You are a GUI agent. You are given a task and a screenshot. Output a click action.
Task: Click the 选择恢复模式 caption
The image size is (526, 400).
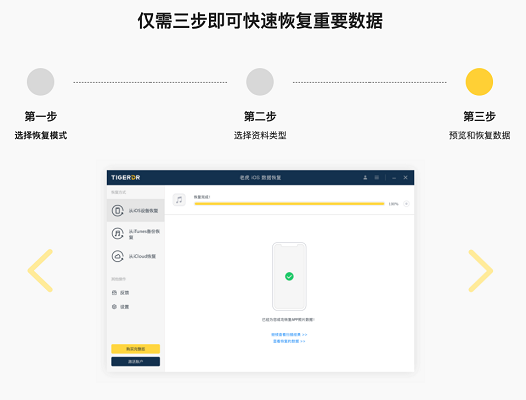(x=41, y=135)
